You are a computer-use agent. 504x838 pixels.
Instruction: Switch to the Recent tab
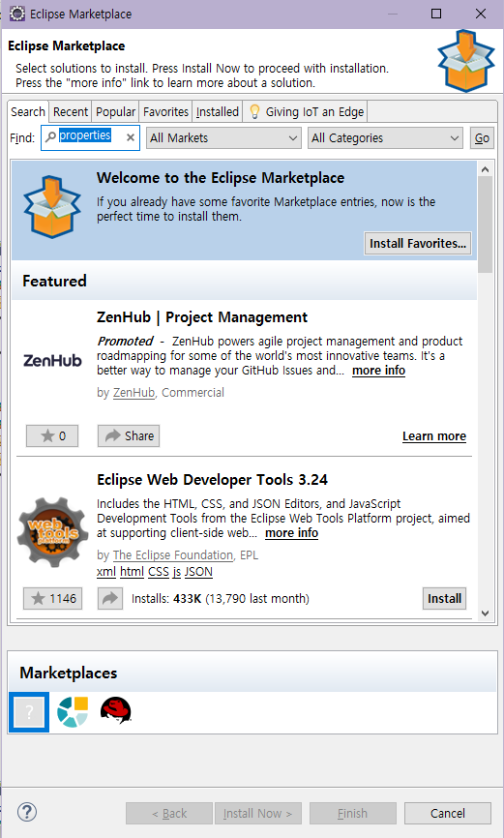point(70,111)
